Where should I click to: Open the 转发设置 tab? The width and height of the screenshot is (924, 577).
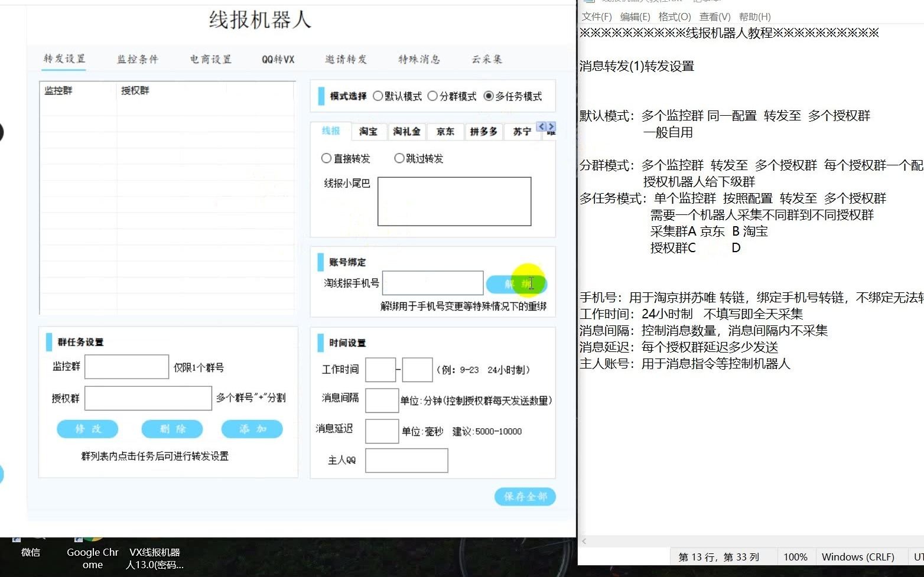click(x=64, y=58)
